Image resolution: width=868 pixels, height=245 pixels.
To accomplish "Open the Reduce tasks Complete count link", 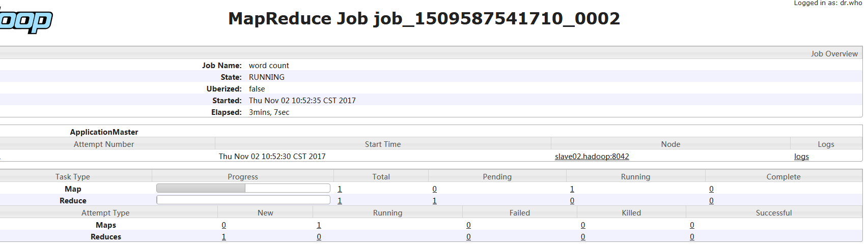I will tap(711, 201).
